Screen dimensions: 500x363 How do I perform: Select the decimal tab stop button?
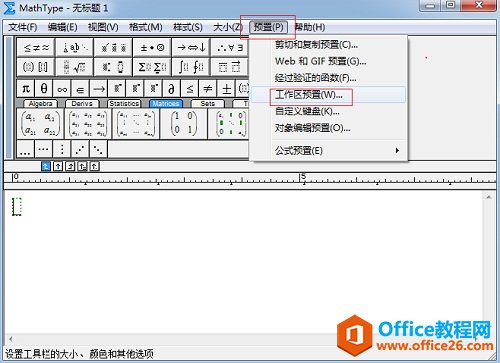click(x=95, y=166)
